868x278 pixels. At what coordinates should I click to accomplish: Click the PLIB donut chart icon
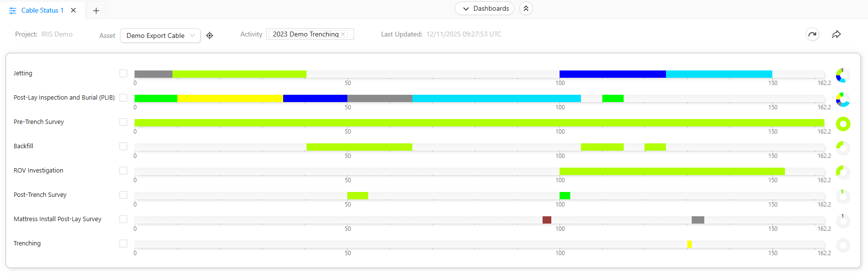coord(843,100)
